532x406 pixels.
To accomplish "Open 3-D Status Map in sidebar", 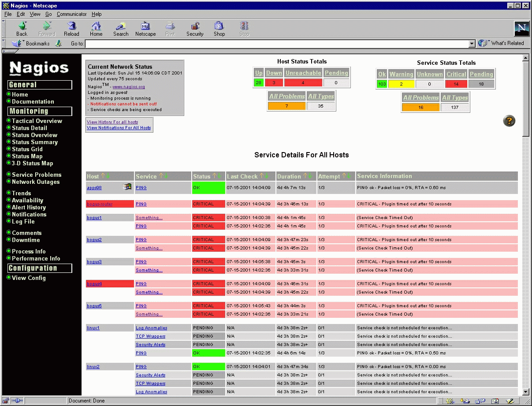I will click(x=32, y=163).
